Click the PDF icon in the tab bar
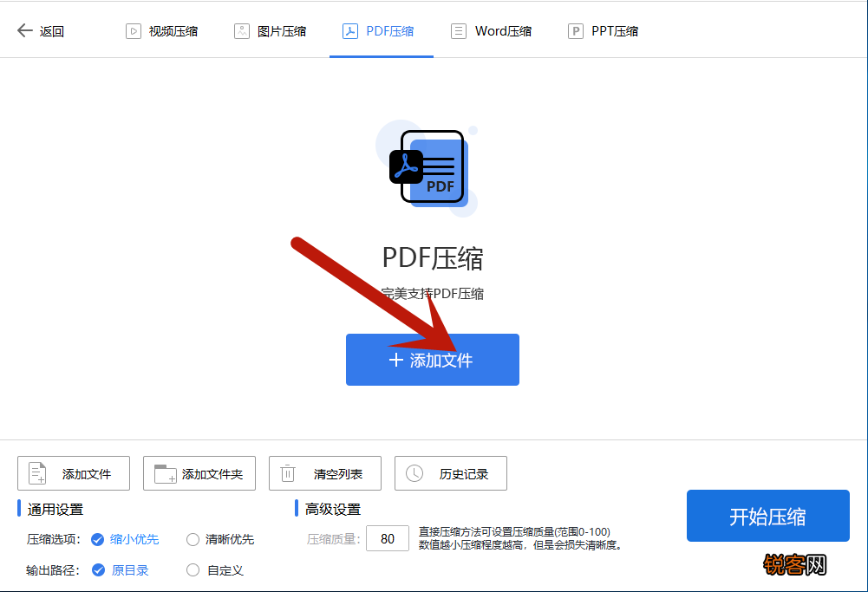Screen dimensions: 868x592 [x=350, y=31]
